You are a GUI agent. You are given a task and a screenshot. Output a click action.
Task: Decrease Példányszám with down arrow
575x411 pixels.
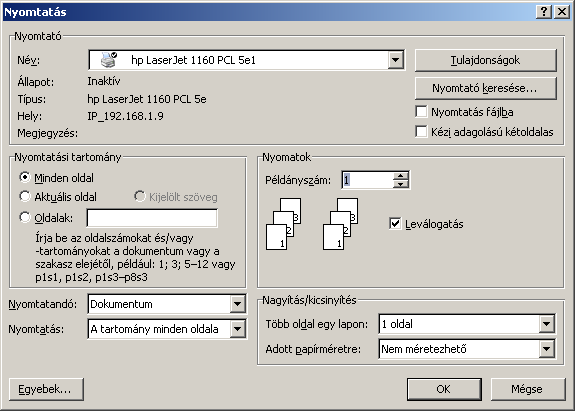tap(400, 184)
